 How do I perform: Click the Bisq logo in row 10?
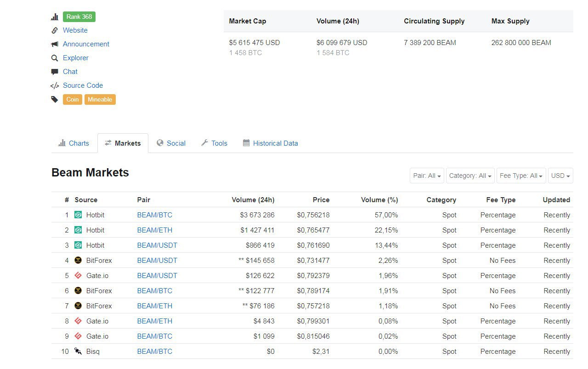78,352
